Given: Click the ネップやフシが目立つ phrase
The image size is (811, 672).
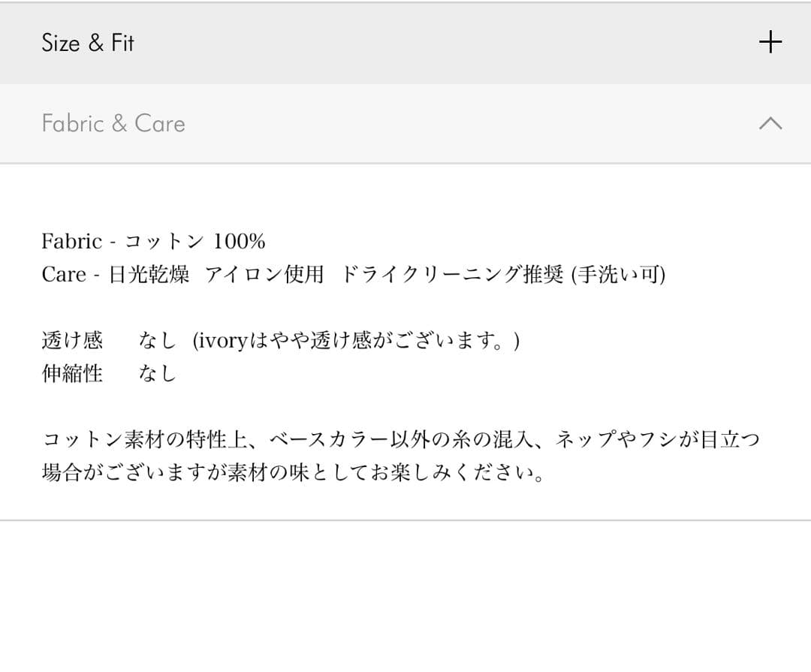Looking at the screenshot, I should click(657, 440).
